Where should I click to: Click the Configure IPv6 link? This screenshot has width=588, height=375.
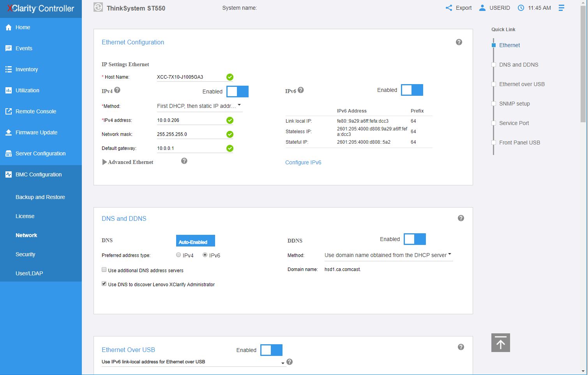point(303,162)
